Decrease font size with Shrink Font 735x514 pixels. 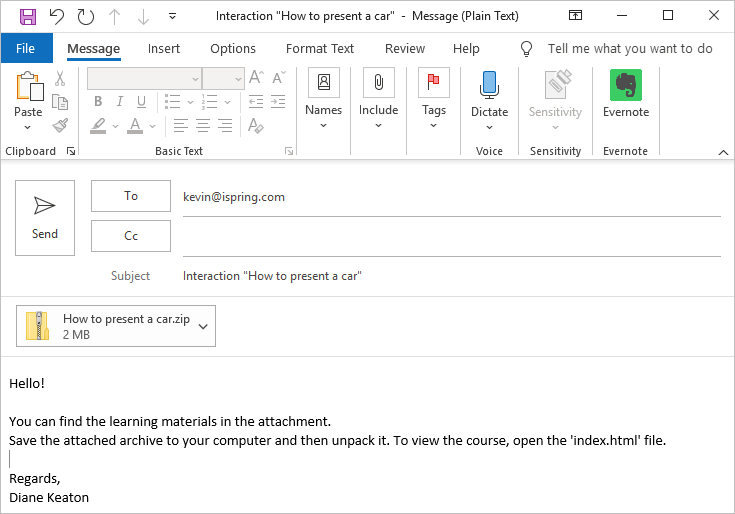[x=279, y=78]
